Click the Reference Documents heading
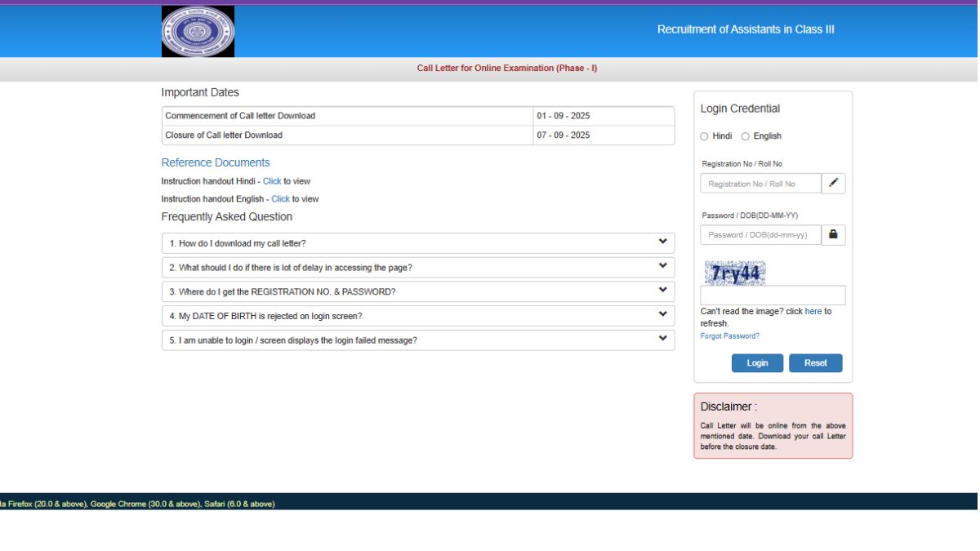This screenshot has width=980, height=551. coord(216,162)
